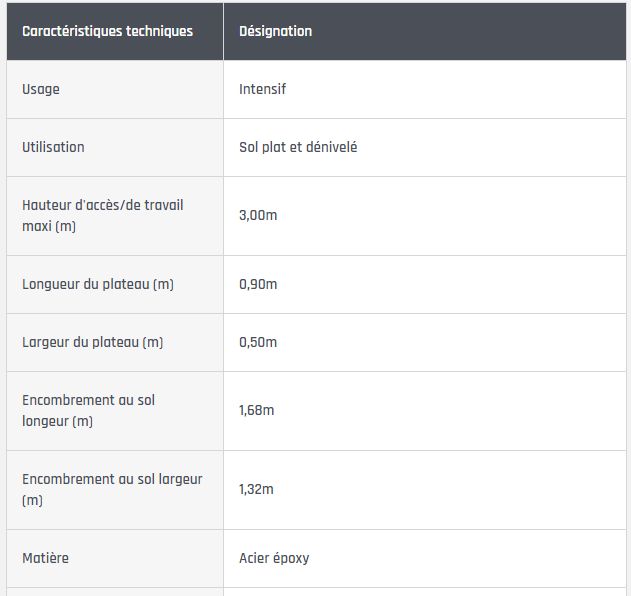Click the 'Hauteur d'accès/de travail' label
This screenshot has width=631, height=596.
tap(102, 205)
